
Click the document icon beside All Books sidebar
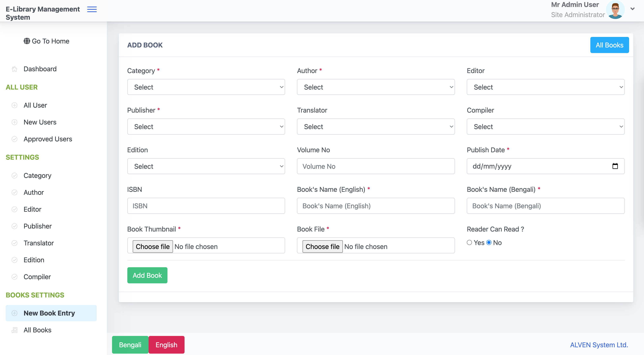pyautogui.click(x=15, y=330)
